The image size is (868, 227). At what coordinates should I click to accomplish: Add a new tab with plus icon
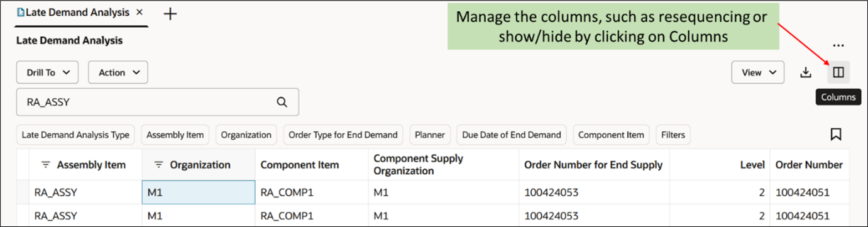coord(170,13)
